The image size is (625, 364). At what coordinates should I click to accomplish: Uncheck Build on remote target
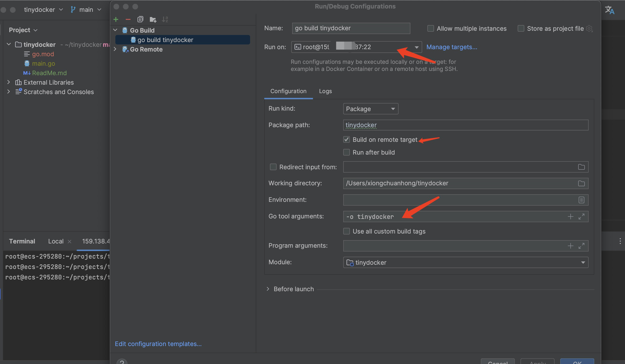(x=346, y=140)
